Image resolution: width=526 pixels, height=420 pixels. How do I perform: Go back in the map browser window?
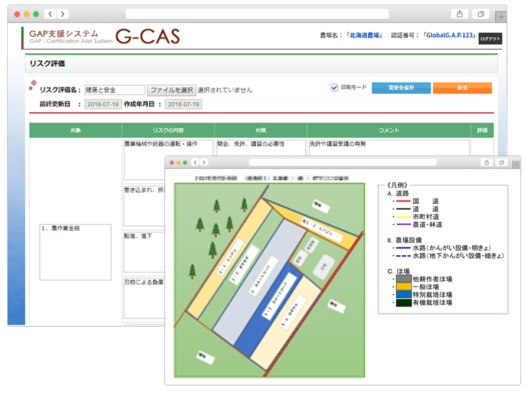195,162
